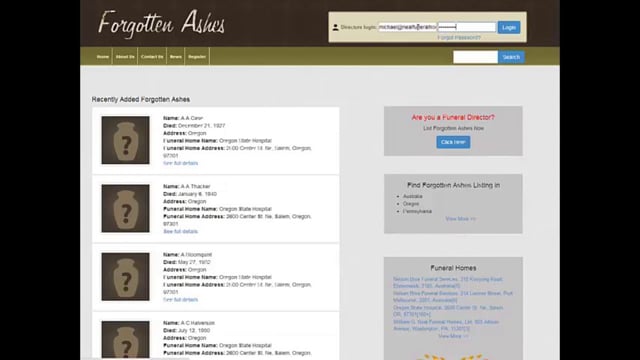Screen dimensions: 640x360
Task: Open the News menu item
Action: click(x=176, y=57)
